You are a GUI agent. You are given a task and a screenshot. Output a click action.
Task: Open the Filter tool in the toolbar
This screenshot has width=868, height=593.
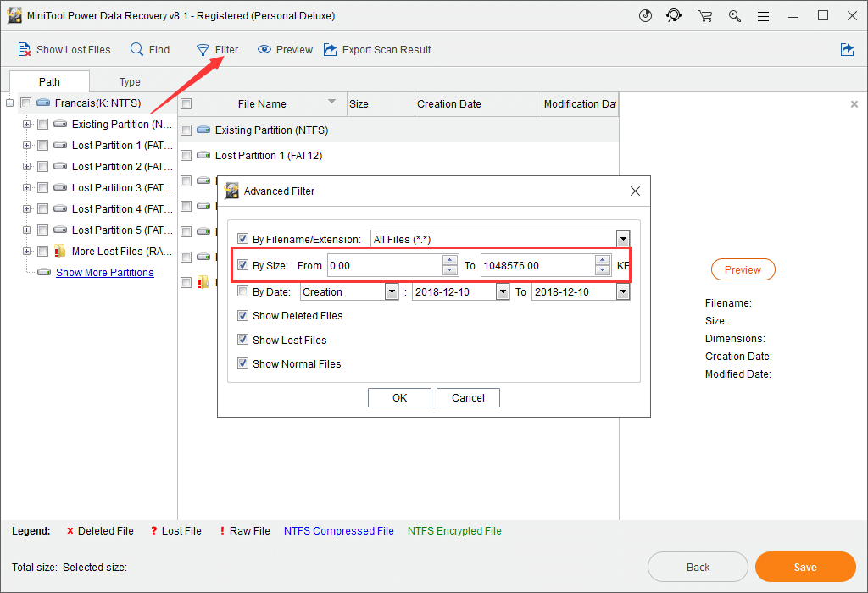pyautogui.click(x=217, y=50)
